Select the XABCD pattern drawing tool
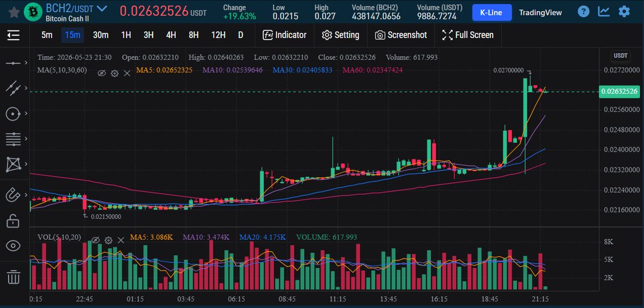 click(x=13, y=164)
